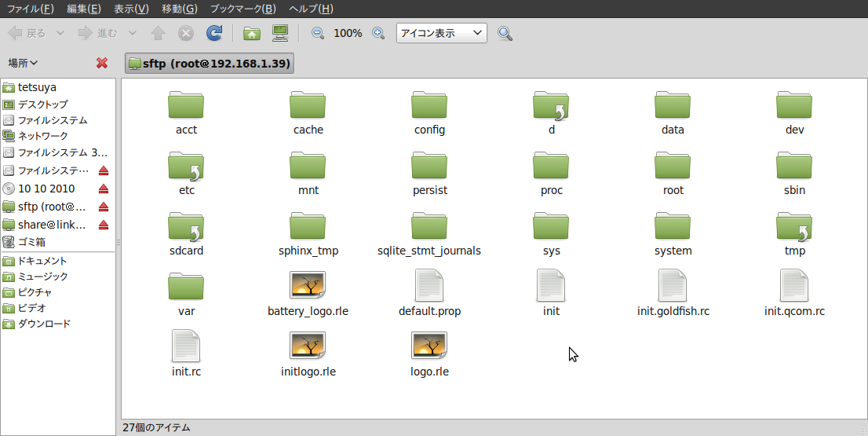Click the Forward (進む) toolbar button
Screen dimensions: 868x436
[97, 33]
